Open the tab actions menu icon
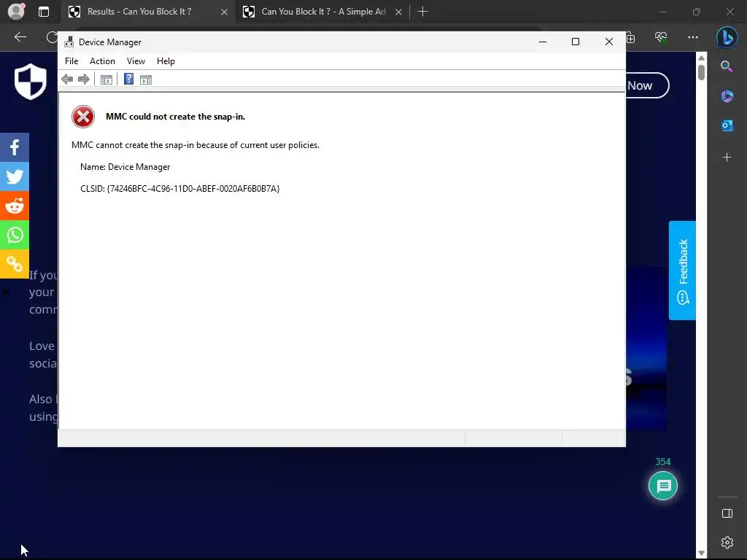Image resolution: width=747 pixels, height=560 pixels. [44, 12]
